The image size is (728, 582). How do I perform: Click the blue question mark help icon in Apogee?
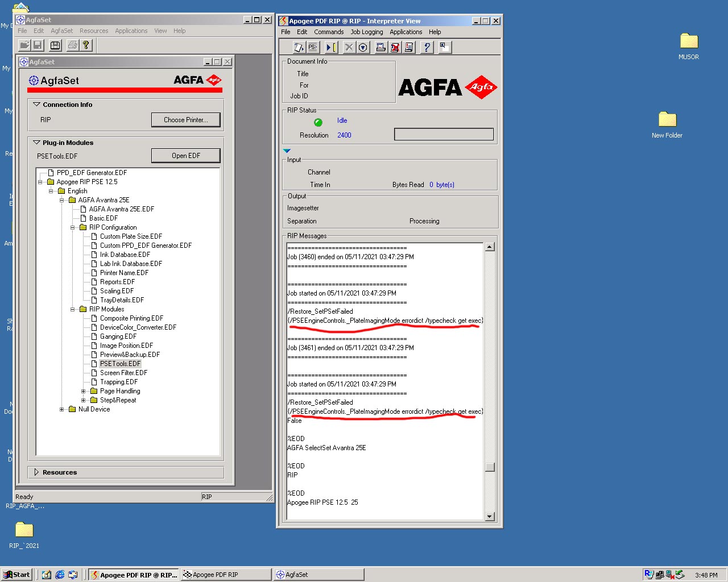(427, 47)
